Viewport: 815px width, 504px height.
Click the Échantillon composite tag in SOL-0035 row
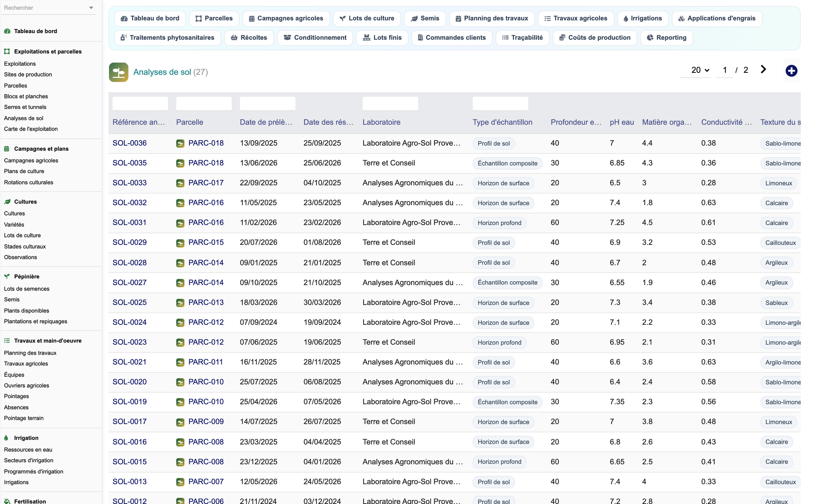[508, 163]
